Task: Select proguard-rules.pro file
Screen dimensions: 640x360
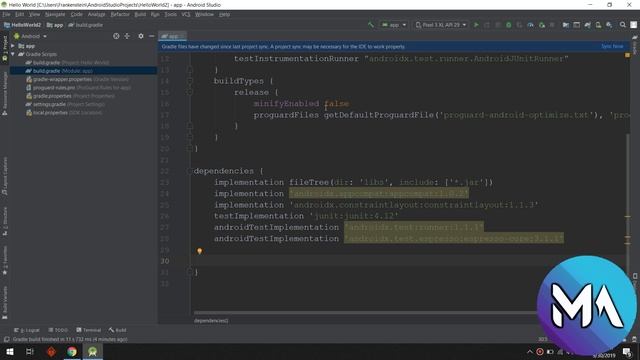Action: click(x=78, y=88)
